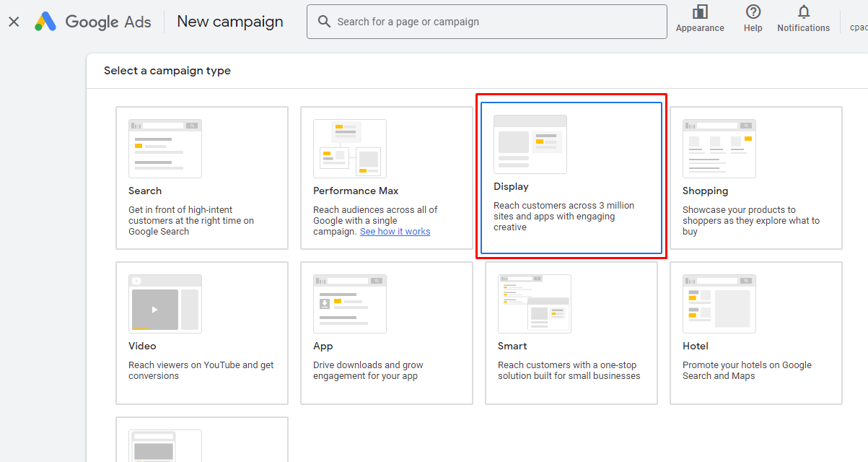Select the Display campaign type card
The height and width of the screenshot is (462, 868).
(571, 178)
